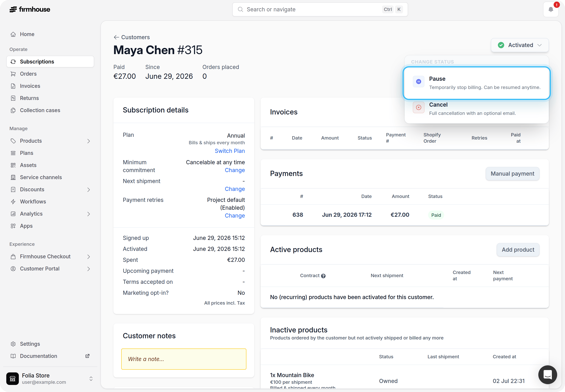Click the Service channels building icon
This screenshot has width=565, height=392.
click(13, 177)
